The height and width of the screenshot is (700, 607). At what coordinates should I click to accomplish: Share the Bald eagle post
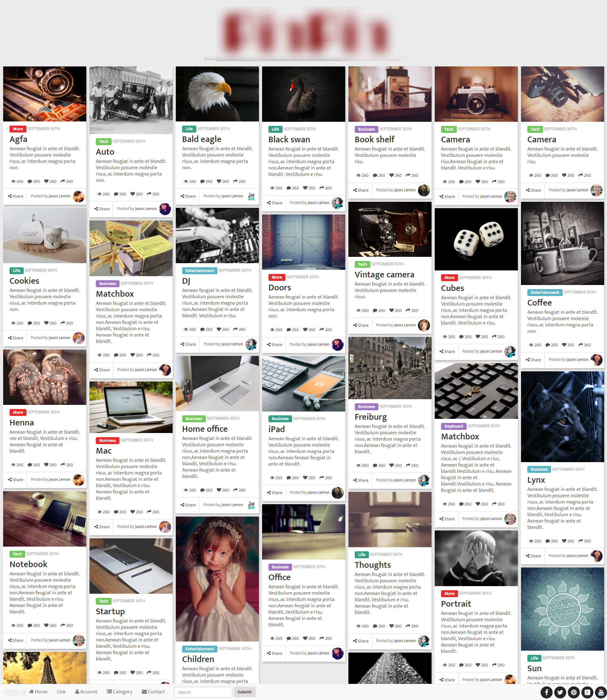point(188,196)
